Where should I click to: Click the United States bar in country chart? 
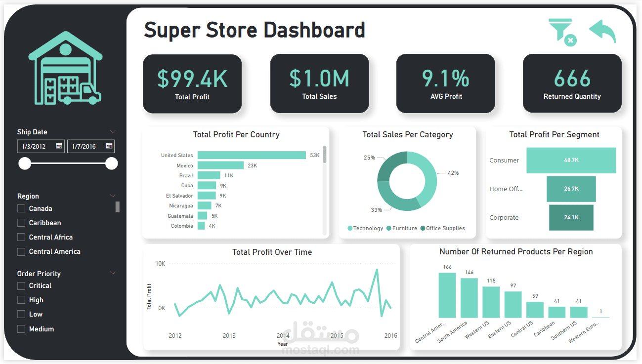[252, 155]
